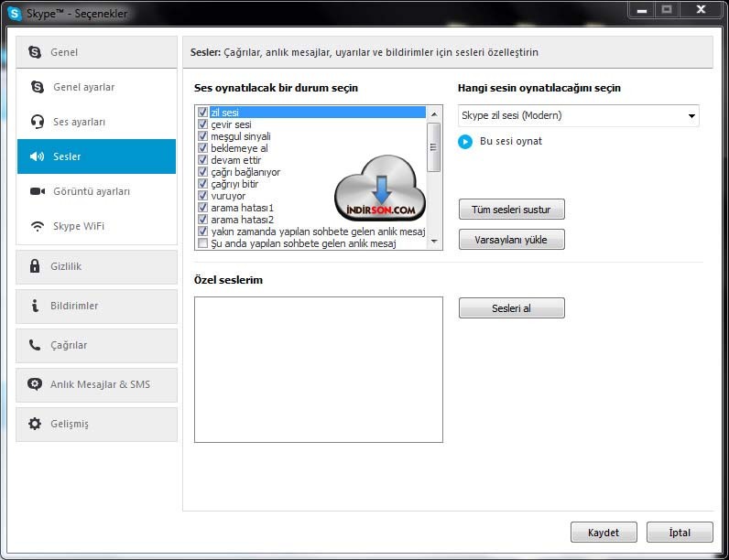Open Anlık Mesajlar & SMS section
Viewport: 729px width, 560px height.
click(97, 384)
